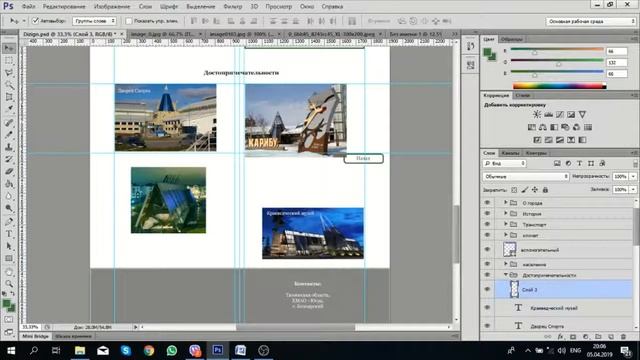The height and width of the screenshot is (360, 640).
Task: Select the Rectangular Marquee tool
Action: click(9, 61)
